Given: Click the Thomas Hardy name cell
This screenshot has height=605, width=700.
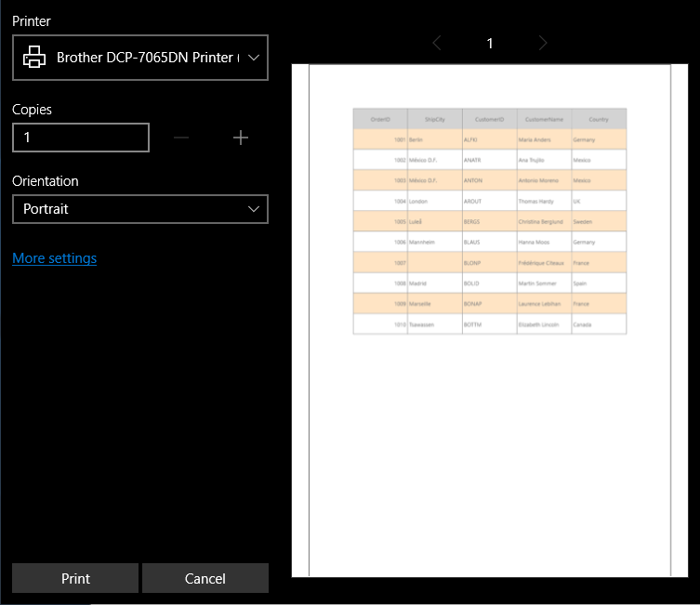Looking at the screenshot, I should [x=544, y=202].
